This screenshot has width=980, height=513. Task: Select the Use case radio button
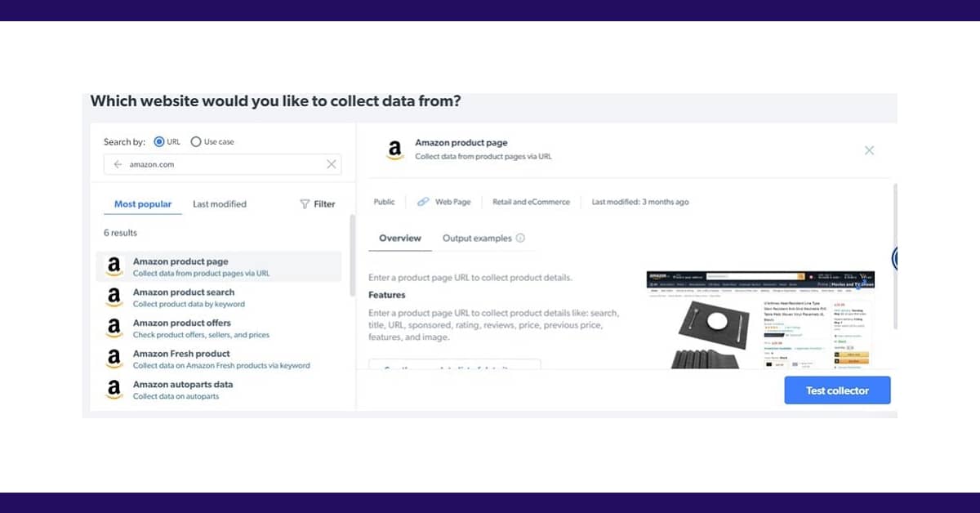click(196, 141)
